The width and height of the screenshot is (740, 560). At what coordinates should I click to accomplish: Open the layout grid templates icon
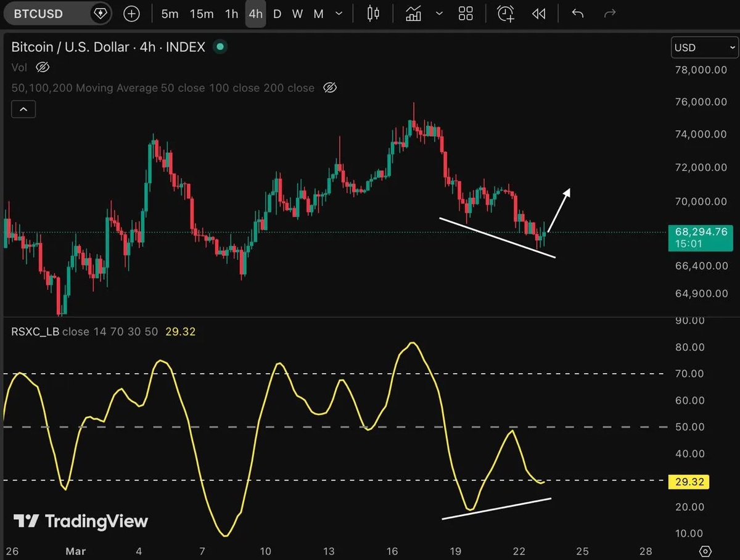(466, 14)
